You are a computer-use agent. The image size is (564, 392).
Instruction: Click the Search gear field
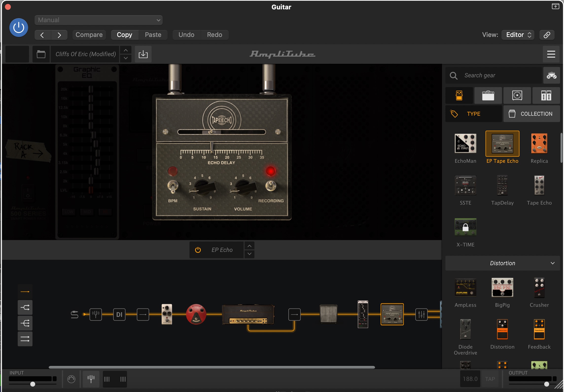(493, 75)
